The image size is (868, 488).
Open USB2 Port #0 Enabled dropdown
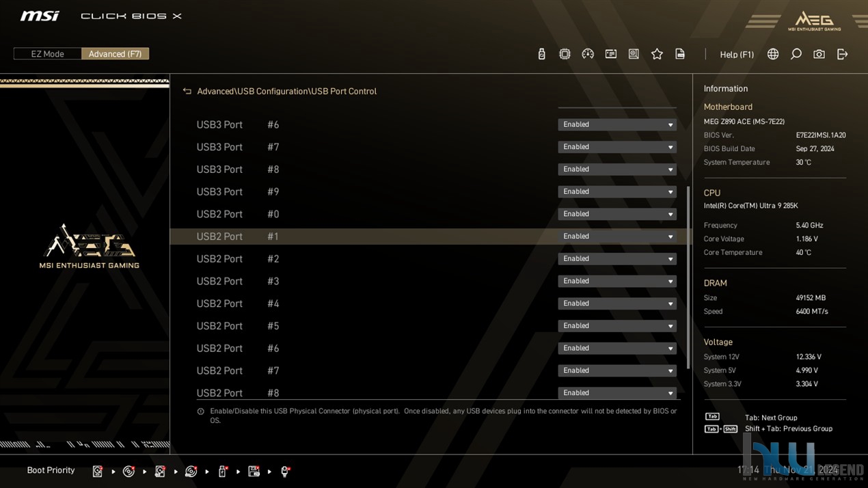617,214
